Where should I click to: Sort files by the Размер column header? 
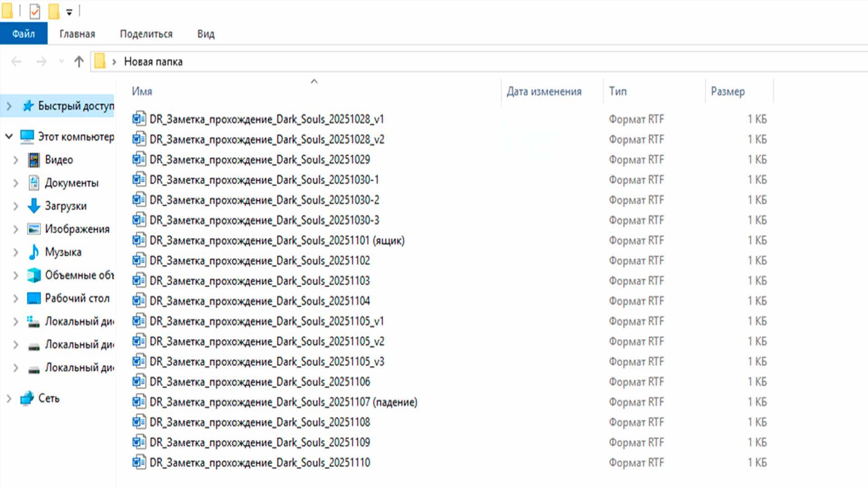tap(727, 91)
